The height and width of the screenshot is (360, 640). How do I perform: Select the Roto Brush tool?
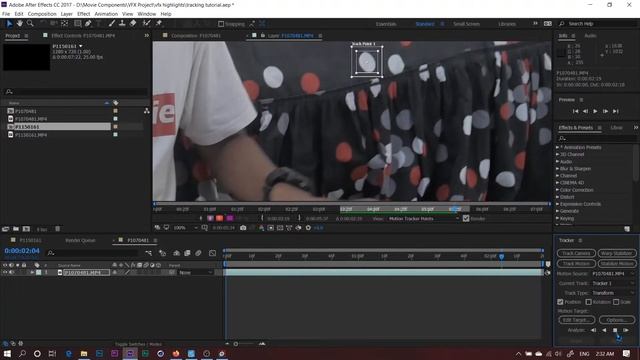pos(146,24)
